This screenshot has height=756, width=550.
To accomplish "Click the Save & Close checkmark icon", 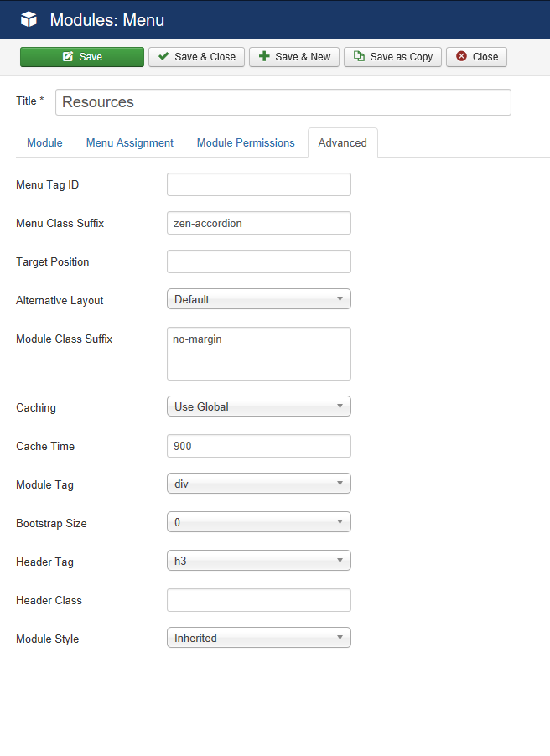I will pos(163,56).
